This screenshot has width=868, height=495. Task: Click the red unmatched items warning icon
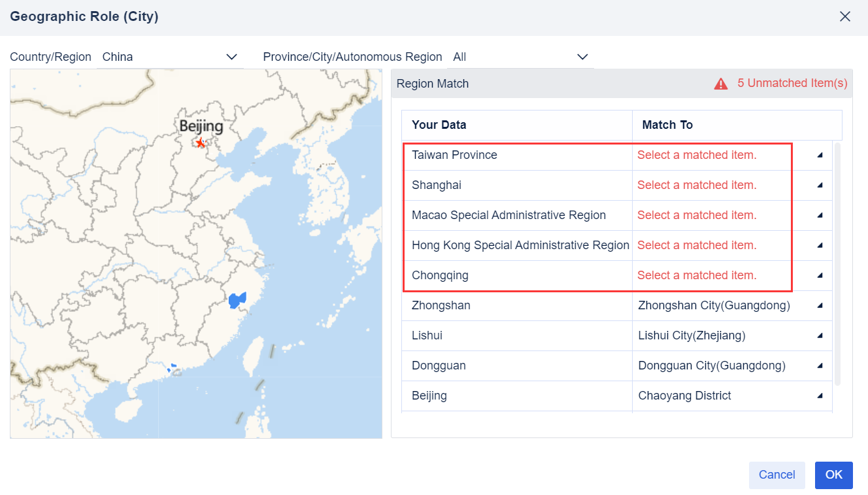pos(721,84)
